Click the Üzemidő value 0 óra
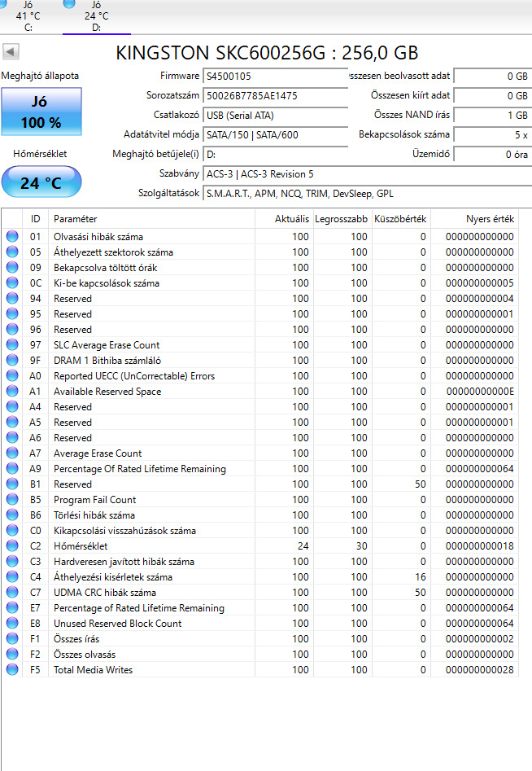The height and width of the screenshot is (771, 532). (493, 155)
